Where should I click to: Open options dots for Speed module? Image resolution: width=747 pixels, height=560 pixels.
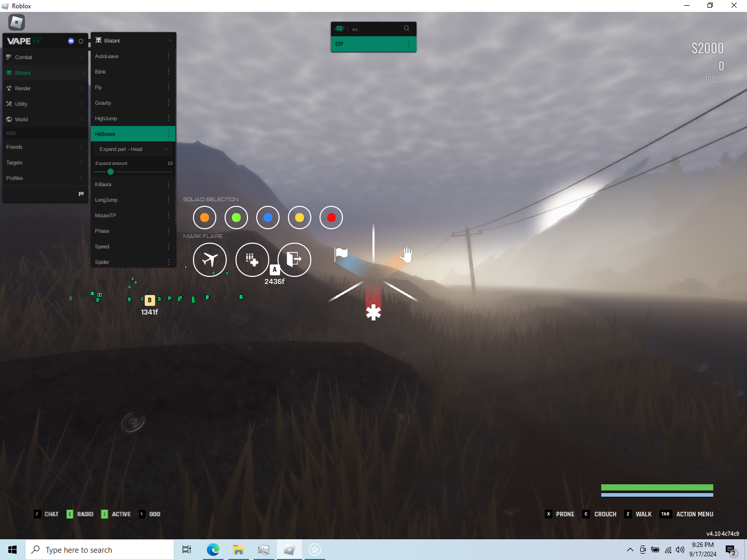tap(169, 246)
